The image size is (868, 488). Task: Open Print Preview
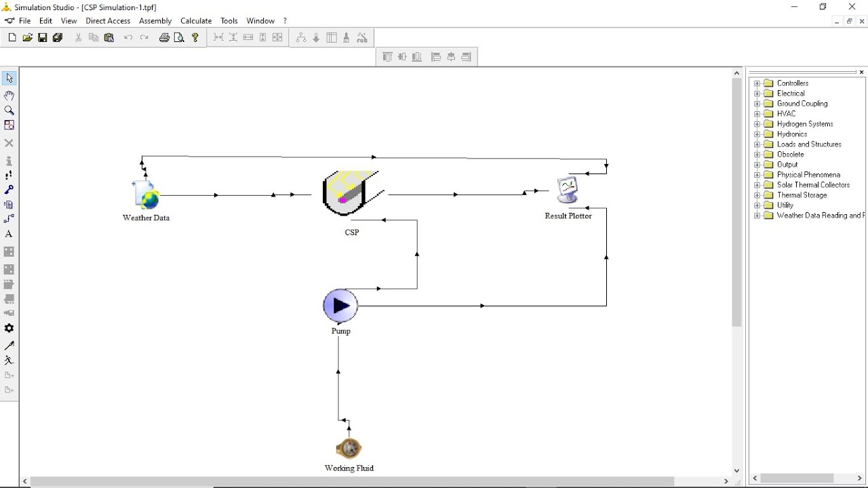179,38
